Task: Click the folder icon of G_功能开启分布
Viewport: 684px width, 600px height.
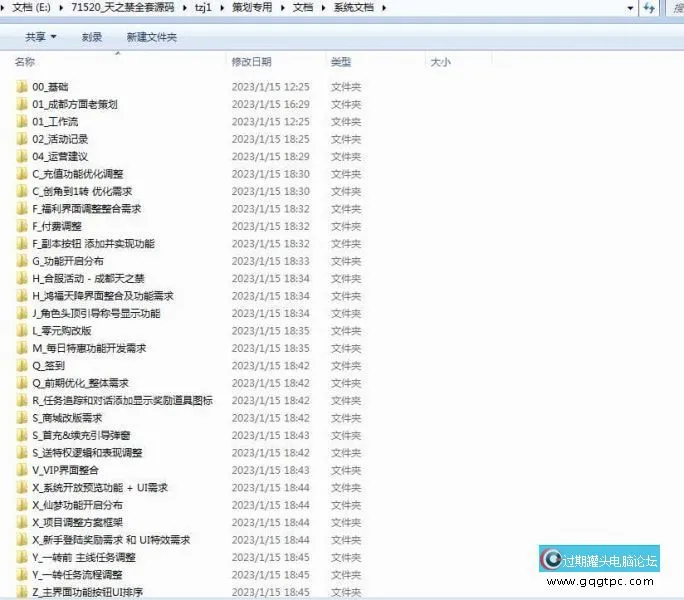Action: [x=22, y=261]
